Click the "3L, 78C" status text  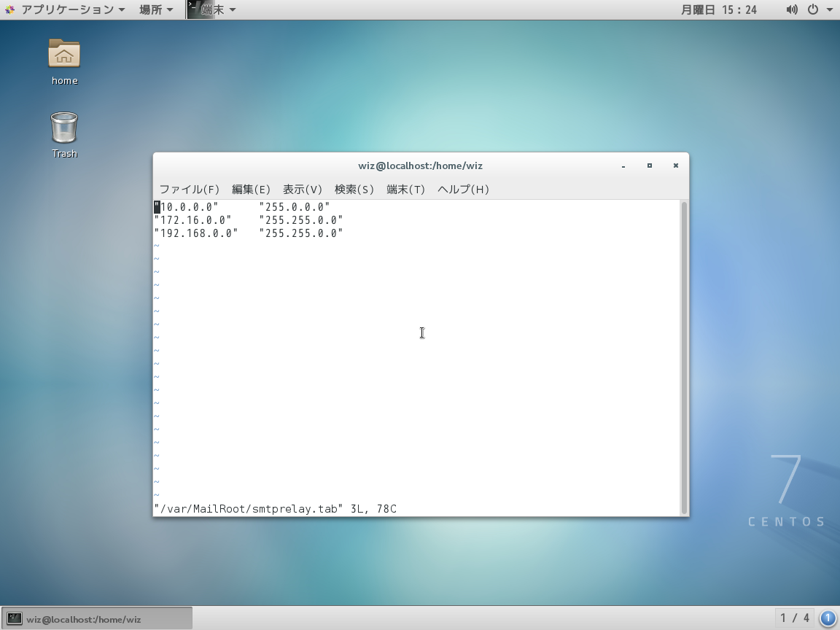pyautogui.click(x=373, y=508)
